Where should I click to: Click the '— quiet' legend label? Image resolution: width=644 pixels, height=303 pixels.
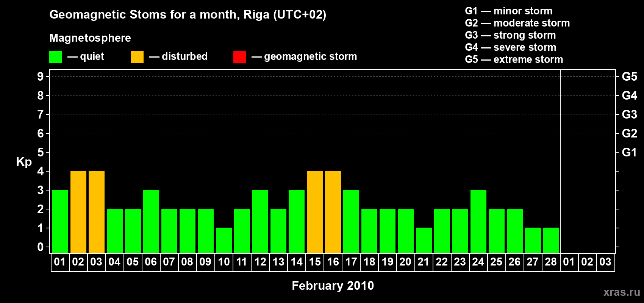tap(86, 56)
